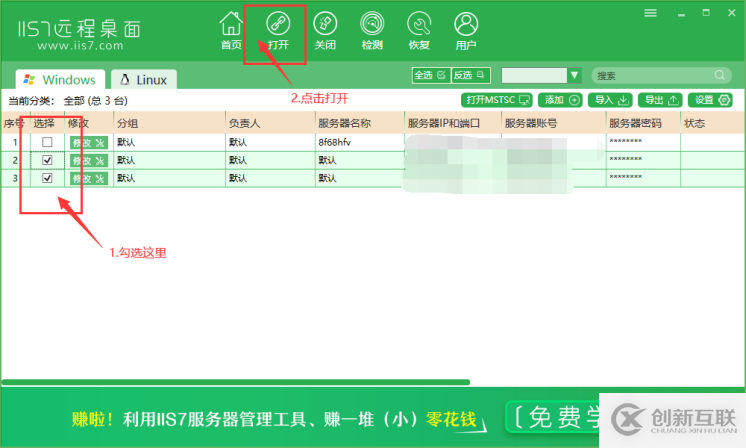The width and height of the screenshot is (746, 448).
Task: Click the 服务器账号 column header
Action: [x=553, y=123]
